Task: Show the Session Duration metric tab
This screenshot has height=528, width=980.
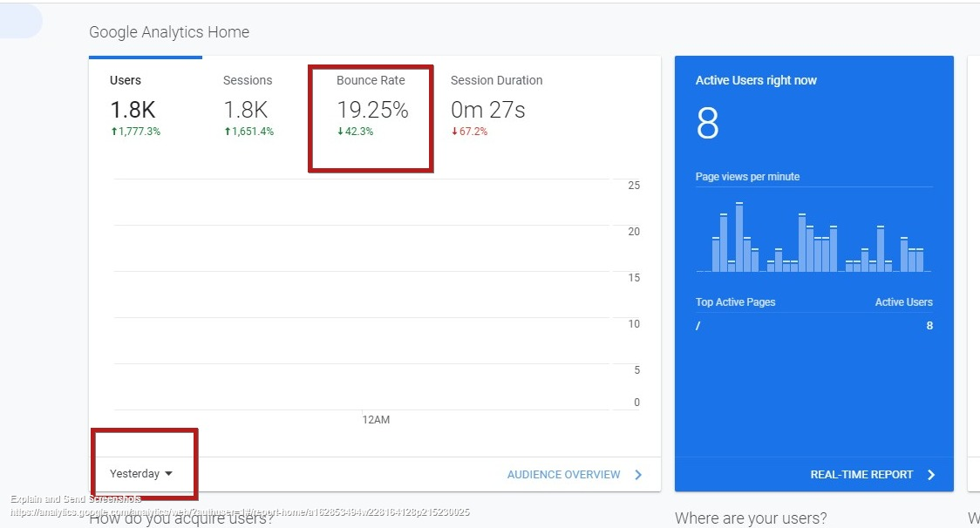Action: [496, 100]
